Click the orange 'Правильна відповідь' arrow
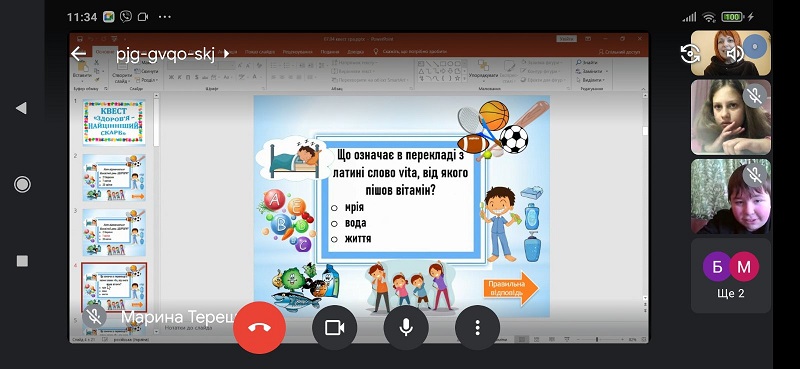This screenshot has width=800, height=369. (511, 288)
